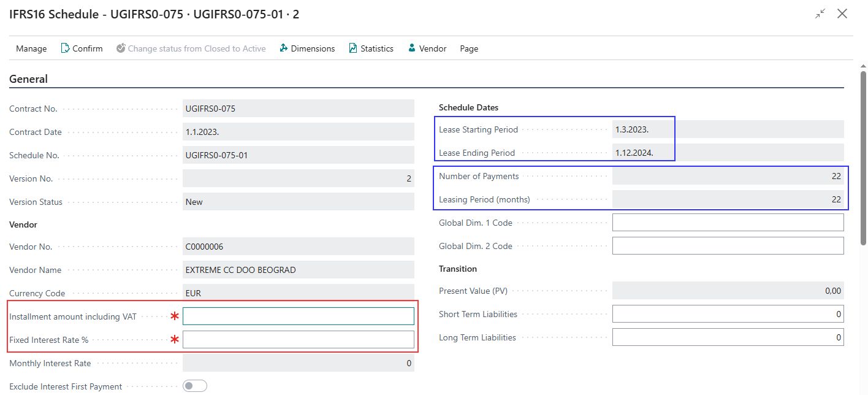The width and height of the screenshot is (868, 395).
Task: Click Vendor No. value C0000006
Action: [299, 247]
